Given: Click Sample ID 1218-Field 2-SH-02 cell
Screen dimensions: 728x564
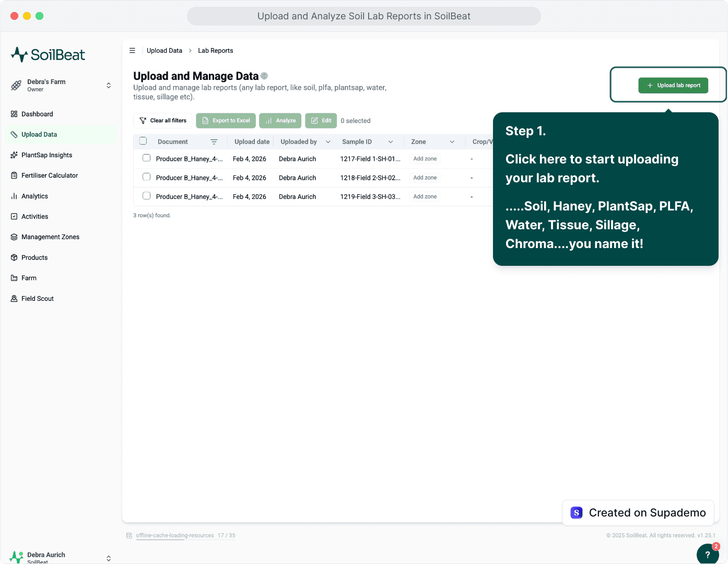Looking at the screenshot, I should pos(371,178).
